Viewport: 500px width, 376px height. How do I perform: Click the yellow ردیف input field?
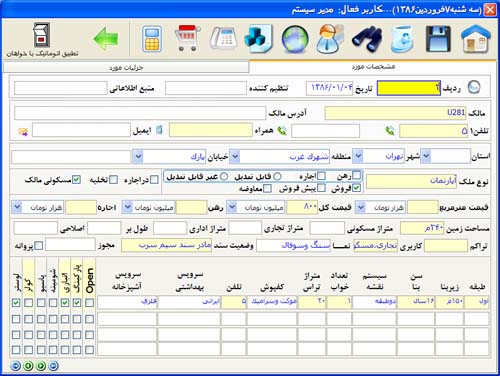(x=409, y=88)
